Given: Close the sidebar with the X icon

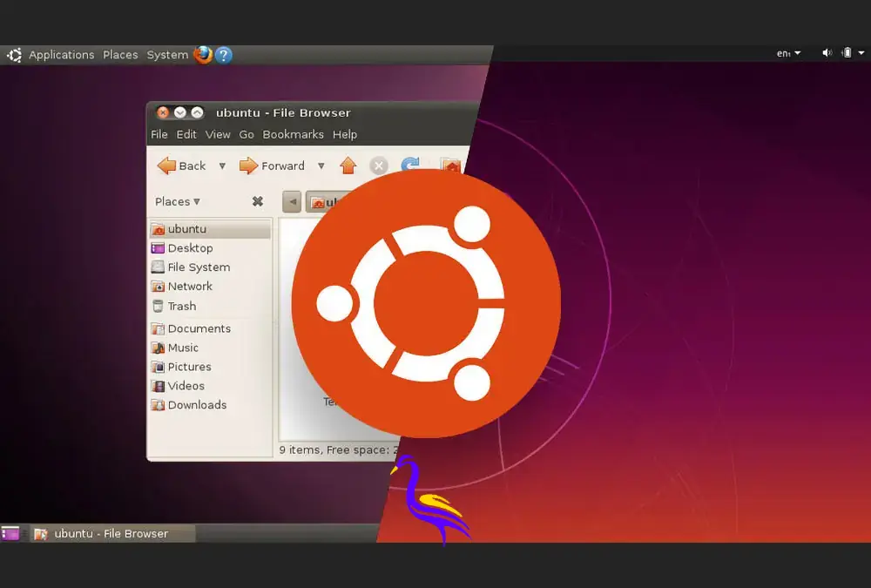Looking at the screenshot, I should coord(257,201).
